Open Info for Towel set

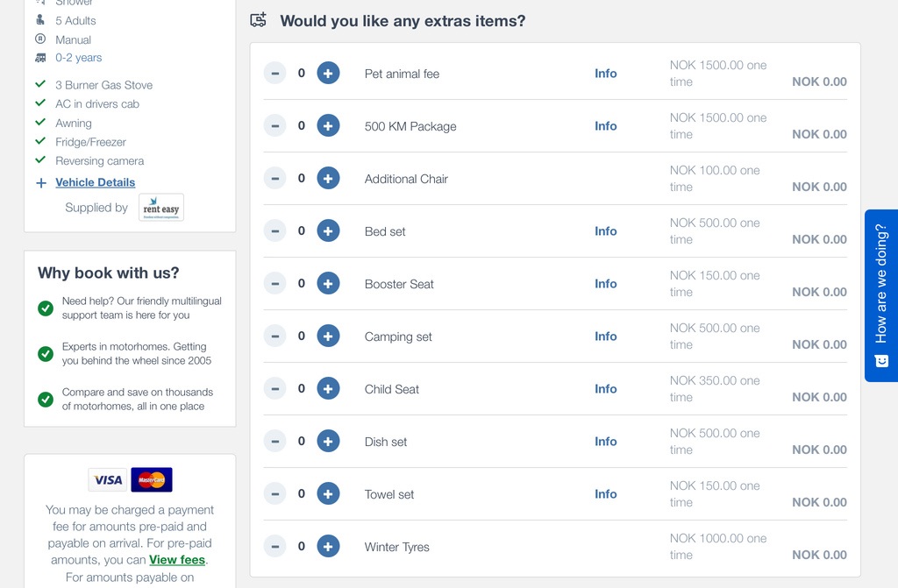click(x=605, y=494)
